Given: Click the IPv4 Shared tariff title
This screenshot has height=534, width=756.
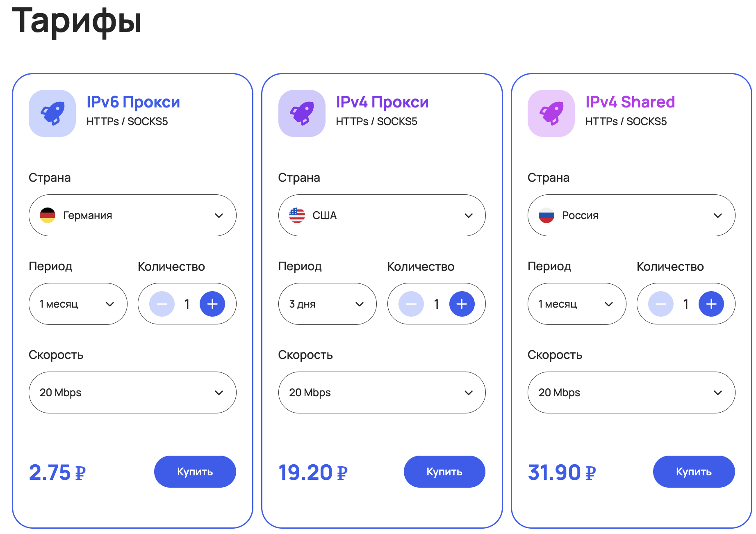Looking at the screenshot, I should [630, 102].
